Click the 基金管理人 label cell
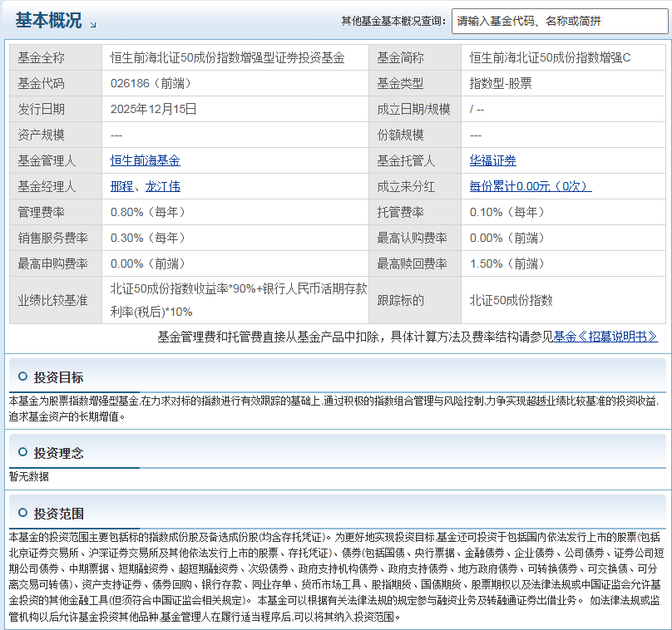The image size is (672, 630). point(56,160)
